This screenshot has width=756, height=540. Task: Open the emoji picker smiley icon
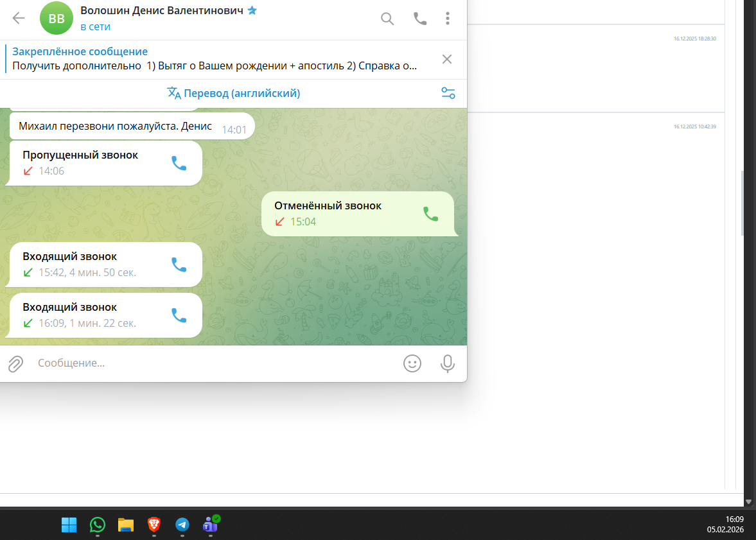click(x=412, y=363)
